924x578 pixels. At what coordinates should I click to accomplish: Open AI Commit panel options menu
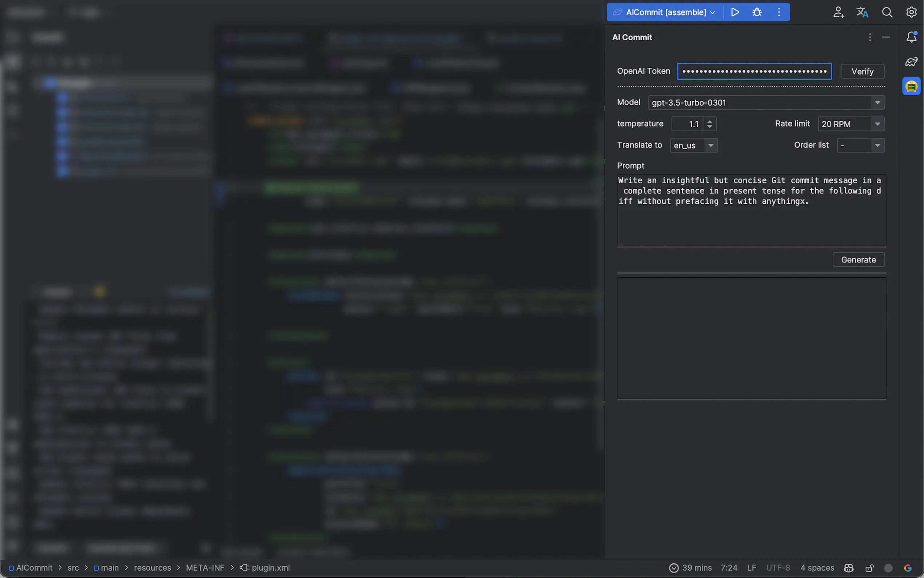click(x=870, y=37)
